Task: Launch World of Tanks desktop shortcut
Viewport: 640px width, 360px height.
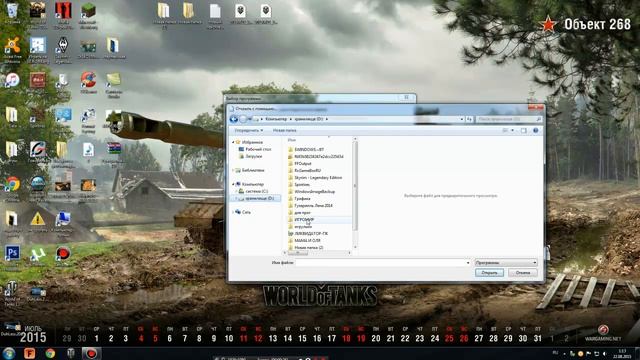Action: pyautogui.click(x=11, y=293)
